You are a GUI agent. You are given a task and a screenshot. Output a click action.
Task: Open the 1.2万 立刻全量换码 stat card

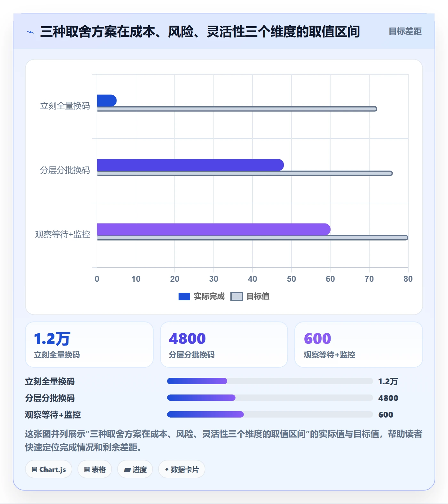point(89,345)
